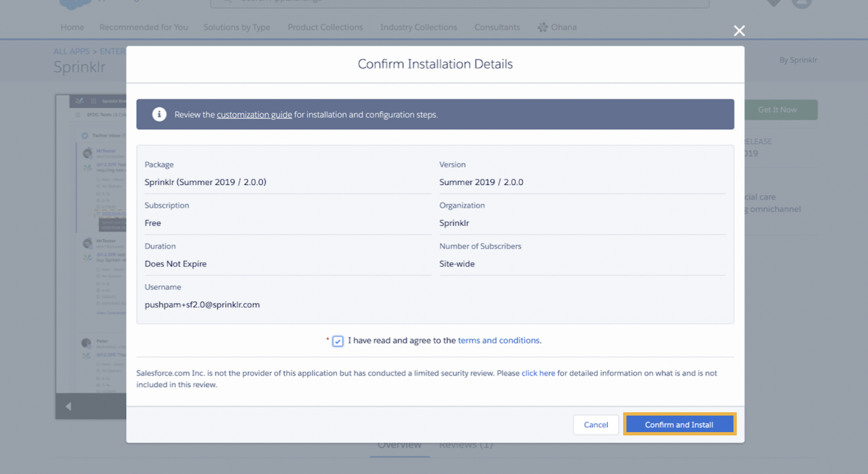The height and width of the screenshot is (474, 868).
Task: Open Industry Collections menu
Action: [x=419, y=27]
